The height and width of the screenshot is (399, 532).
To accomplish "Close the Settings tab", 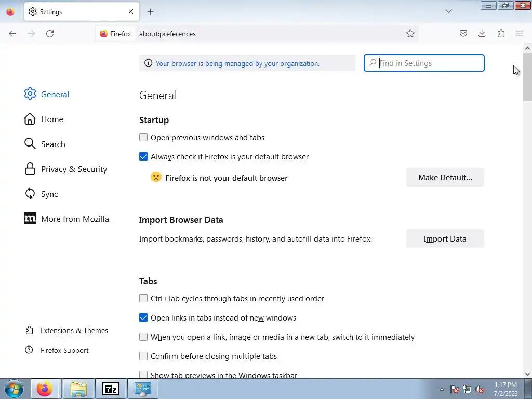I will coord(130,11).
